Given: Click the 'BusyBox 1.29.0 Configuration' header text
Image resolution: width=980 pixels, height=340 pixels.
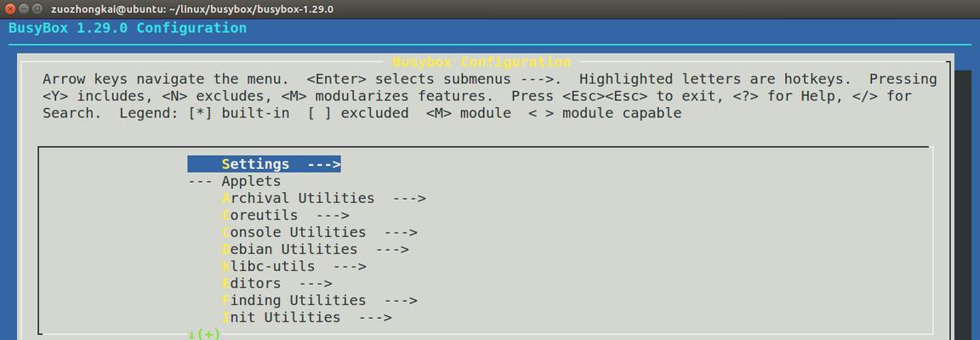Looking at the screenshot, I should click(x=128, y=28).
